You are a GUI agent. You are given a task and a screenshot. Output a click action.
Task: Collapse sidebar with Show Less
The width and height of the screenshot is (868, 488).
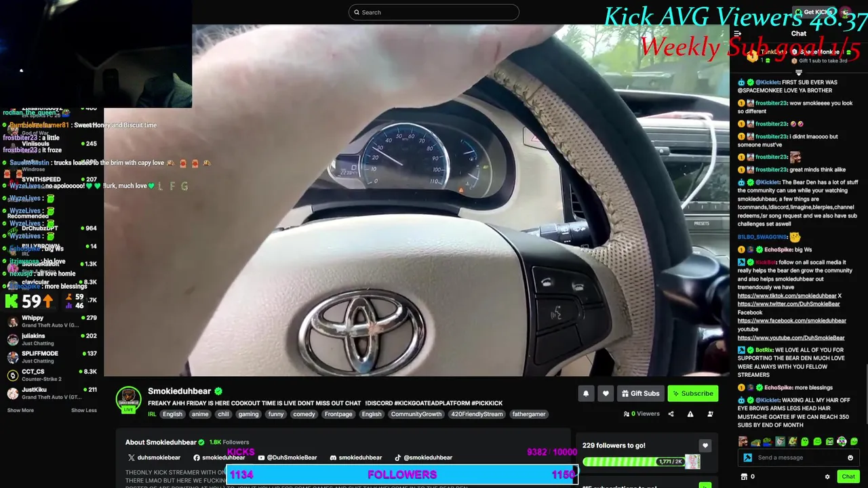tap(84, 410)
